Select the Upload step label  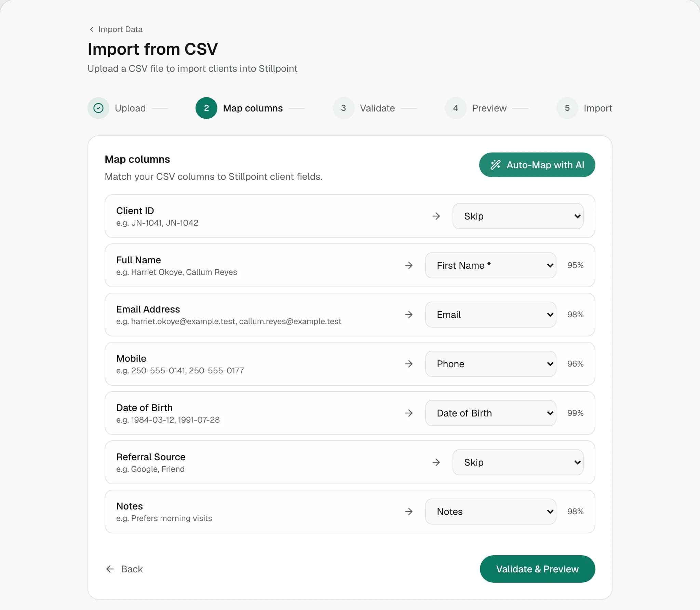[x=130, y=108]
